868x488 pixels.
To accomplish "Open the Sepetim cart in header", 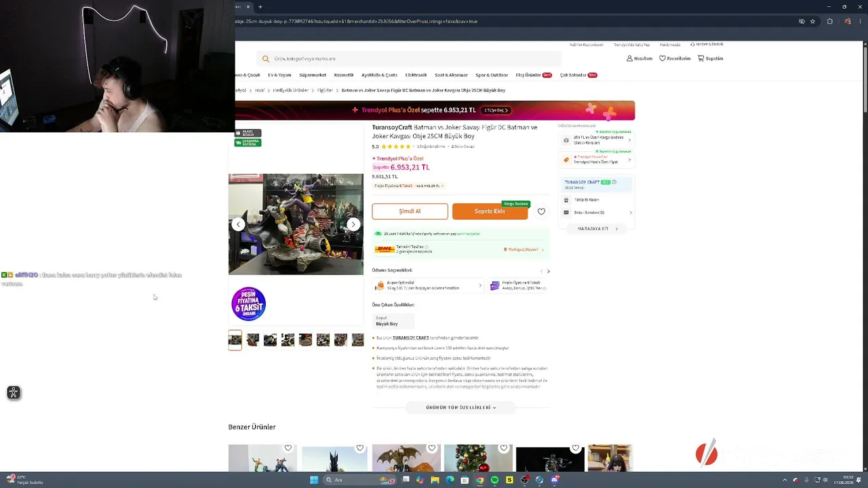I will coord(710,58).
